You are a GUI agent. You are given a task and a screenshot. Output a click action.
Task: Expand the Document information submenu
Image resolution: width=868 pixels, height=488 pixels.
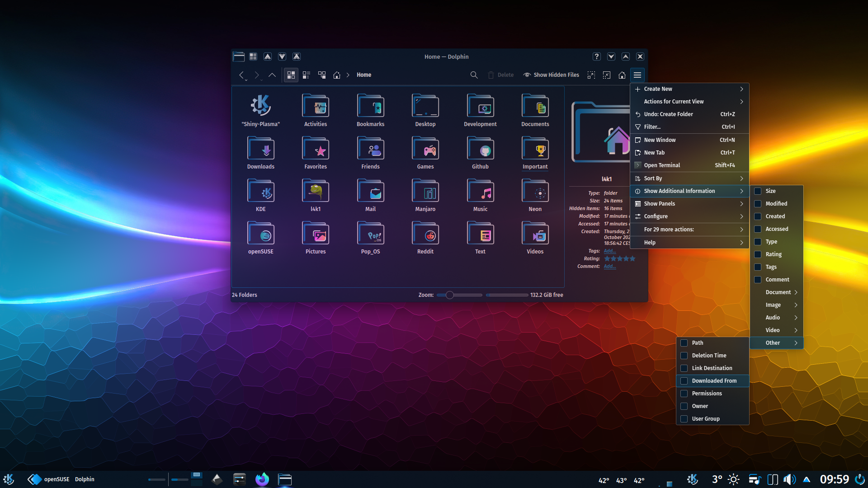776,292
